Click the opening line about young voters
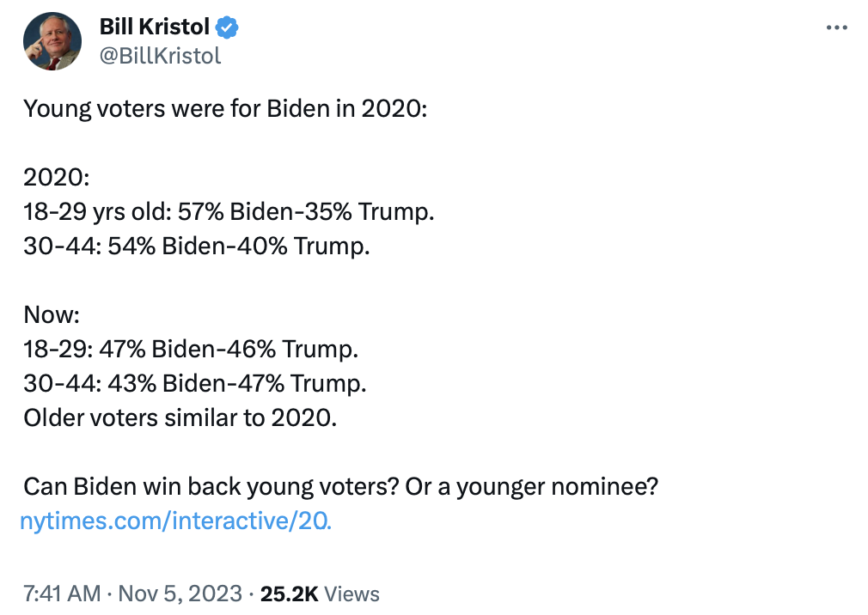 pos(224,110)
